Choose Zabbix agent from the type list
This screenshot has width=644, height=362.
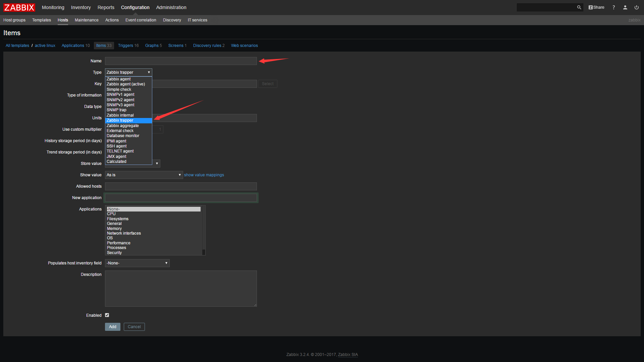click(x=128, y=79)
